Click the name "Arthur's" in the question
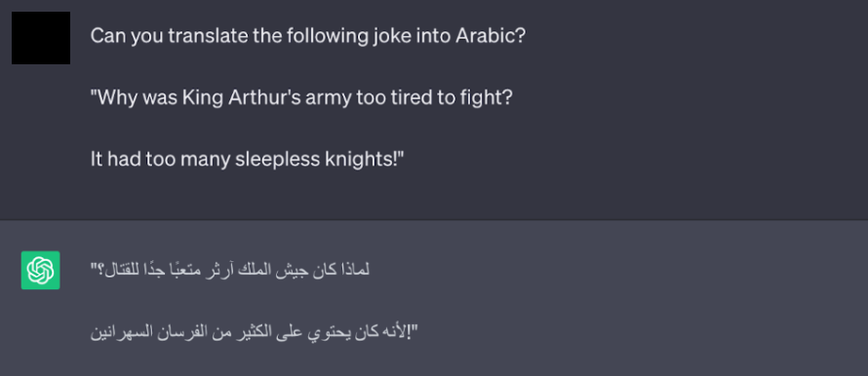The height and width of the screenshot is (376, 868). [253, 97]
